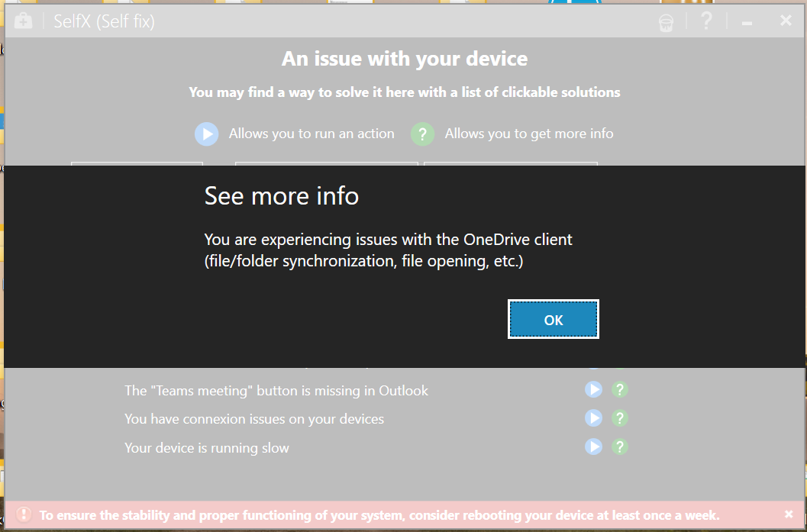This screenshot has height=532, width=807.
Task: Get more info on missing Teams meeting button
Action: [x=620, y=389]
